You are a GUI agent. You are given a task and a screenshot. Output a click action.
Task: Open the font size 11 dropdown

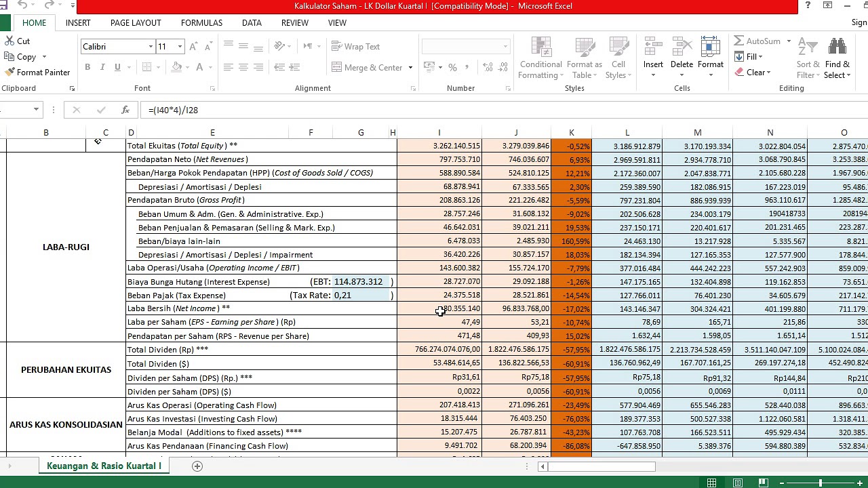tap(180, 47)
